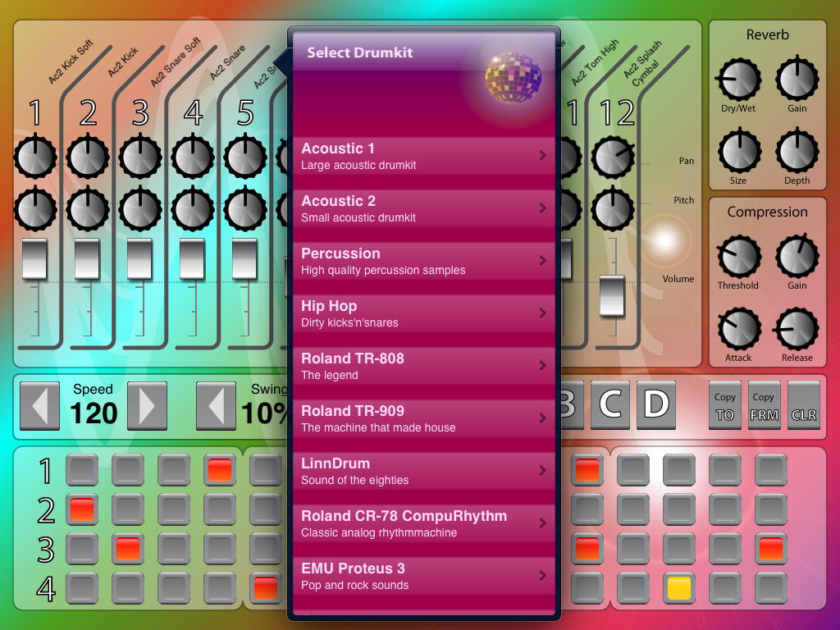
Task: Click channel 3 pitch knob
Action: tap(140, 209)
